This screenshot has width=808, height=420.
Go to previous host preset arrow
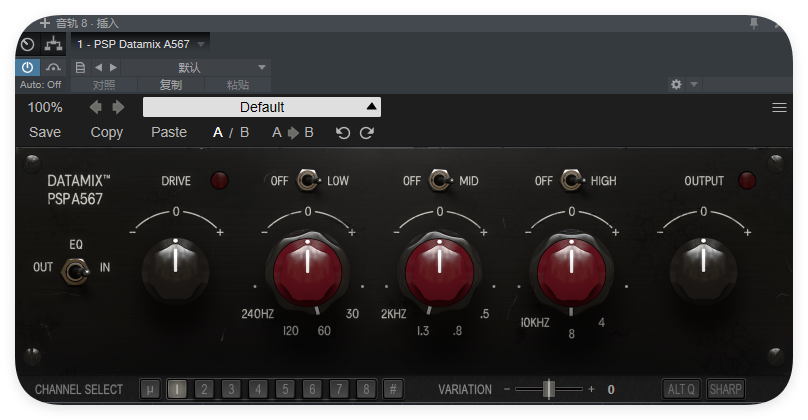click(98, 68)
